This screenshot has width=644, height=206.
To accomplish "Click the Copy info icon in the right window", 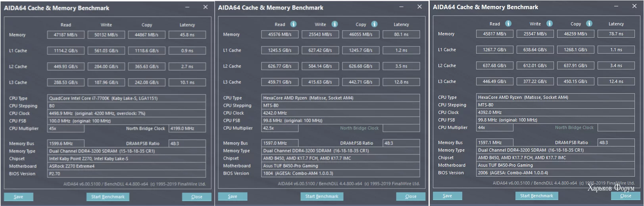I will 589,23.
